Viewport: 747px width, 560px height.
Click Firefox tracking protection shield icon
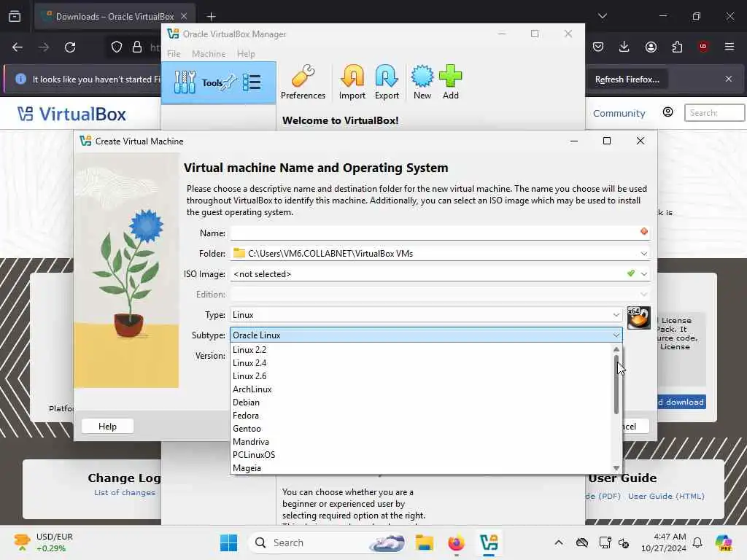click(117, 47)
